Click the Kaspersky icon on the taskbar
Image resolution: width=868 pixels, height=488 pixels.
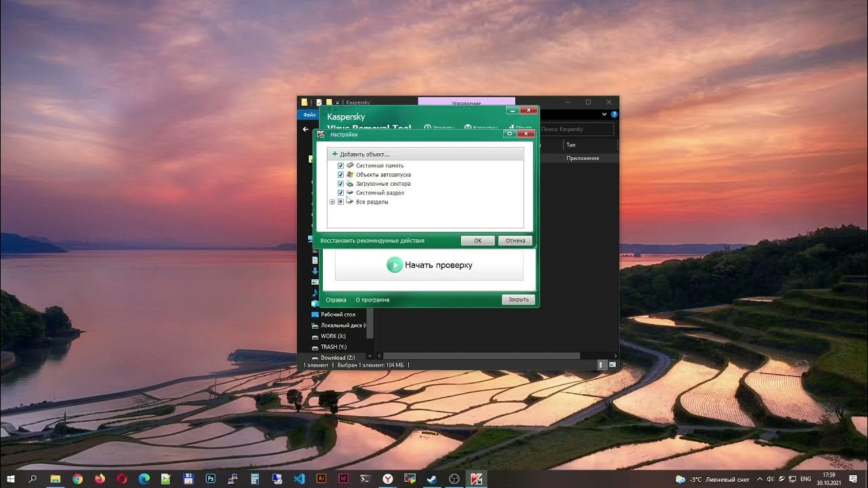(x=476, y=479)
